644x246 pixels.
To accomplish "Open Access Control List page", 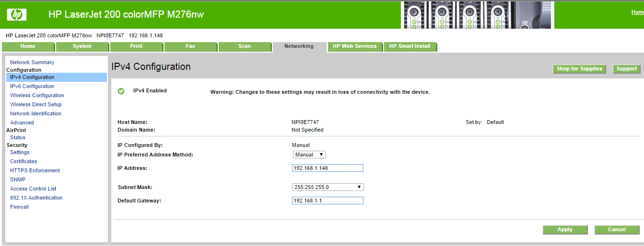I will 33,189.
